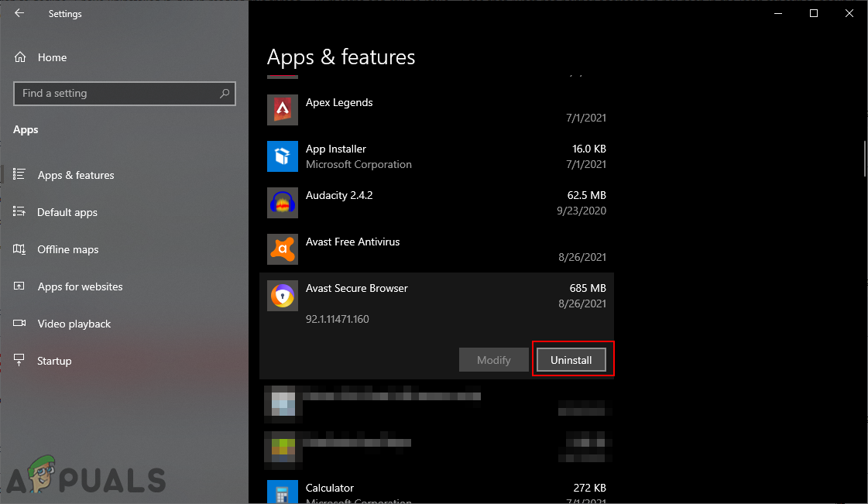Open Startup apps settings
The width and height of the screenshot is (868, 504).
point(54,361)
